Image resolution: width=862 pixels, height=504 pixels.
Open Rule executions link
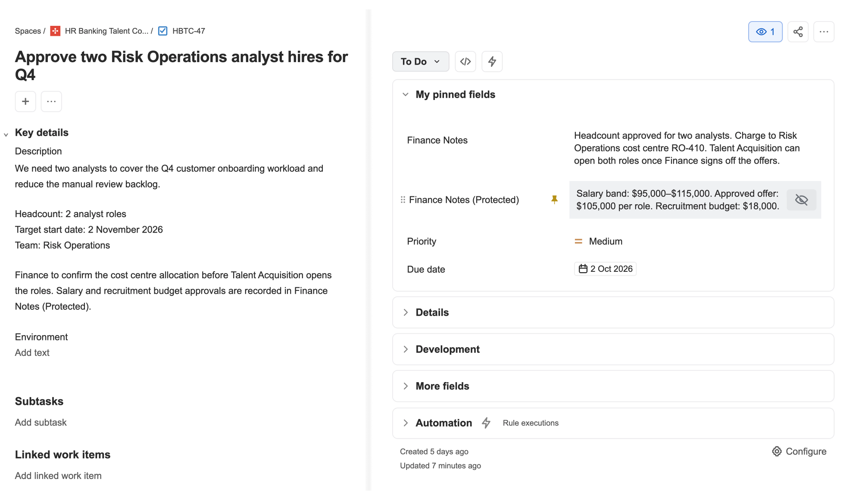click(531, 423)
